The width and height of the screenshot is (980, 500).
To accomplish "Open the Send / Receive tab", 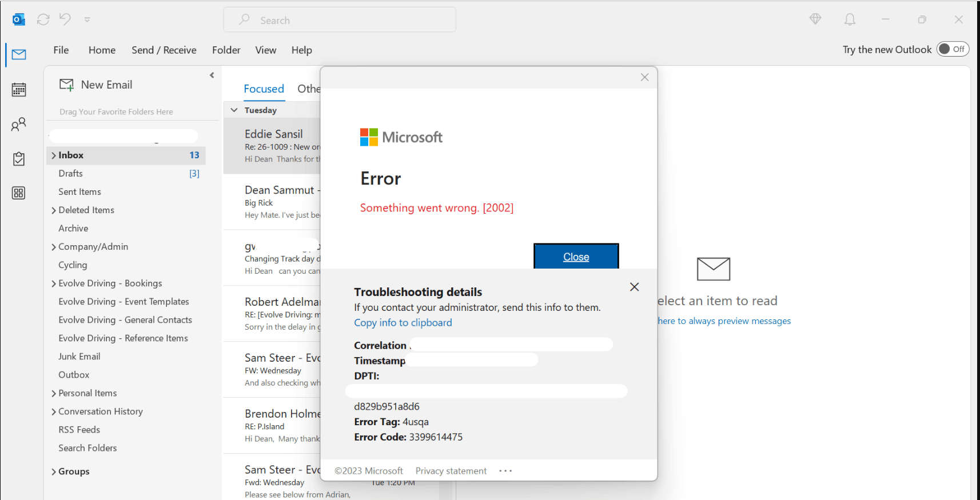I will pos(164,50).
